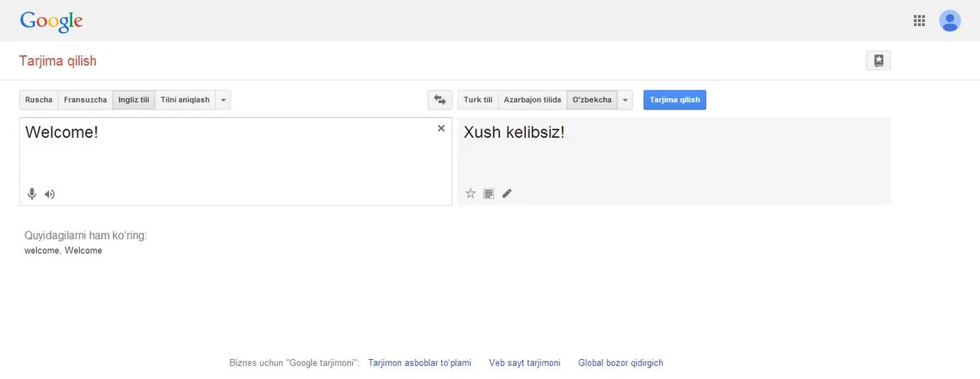This screenshot has height=379, width=980.
Task: Swap source and target languages
Action: click(439, 100)
